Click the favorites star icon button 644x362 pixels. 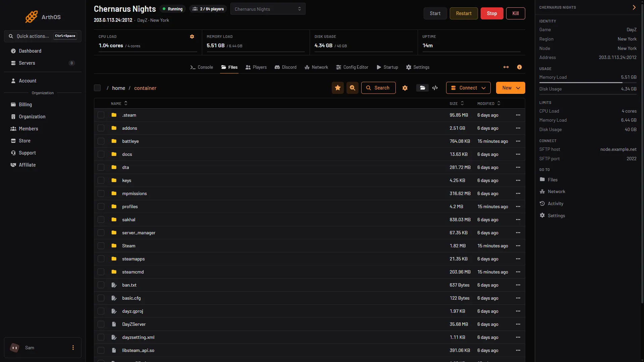338,88
